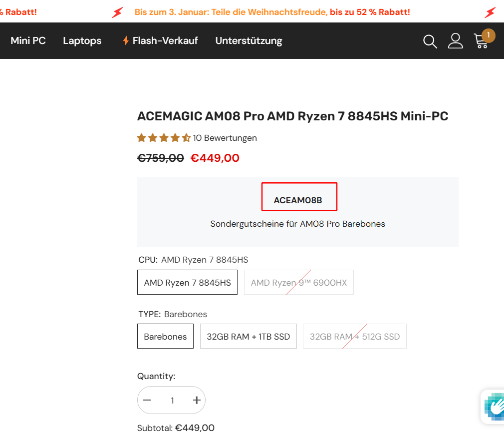Image resolution: width=504 pixels, height=432 pixels.
Task: Increase quantity with the plus button
Action: (197, 400)
